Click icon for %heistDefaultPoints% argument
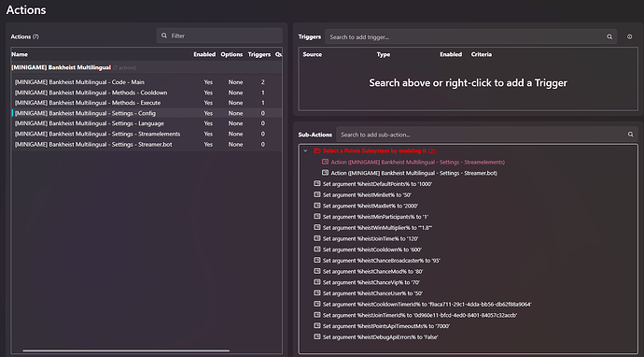This screenshot has width=644, height=357. click(317, 184)
